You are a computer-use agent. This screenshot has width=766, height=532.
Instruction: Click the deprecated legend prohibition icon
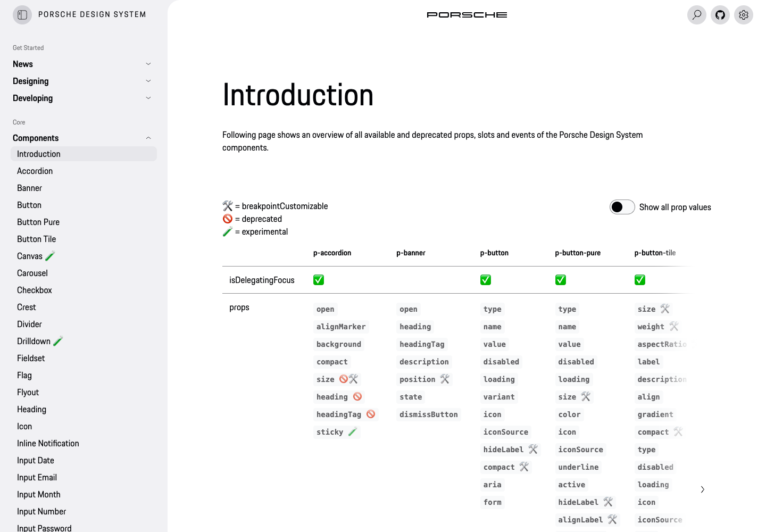pos(228,219)
